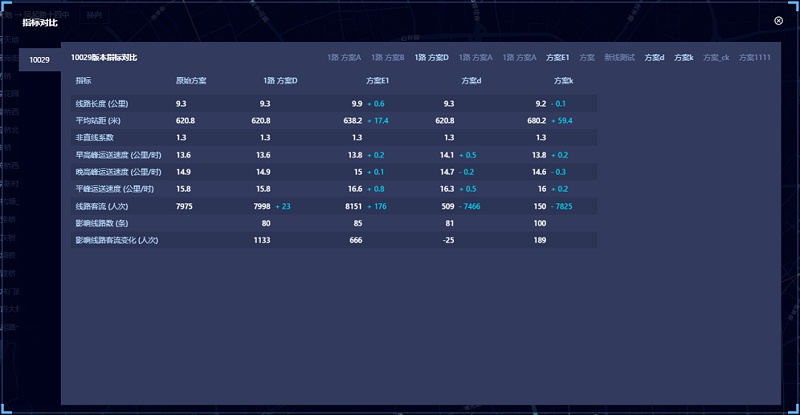Click the 9.9 route length value
The height and width of the screenshot is (415, 800).
click(x=357, y=104)
